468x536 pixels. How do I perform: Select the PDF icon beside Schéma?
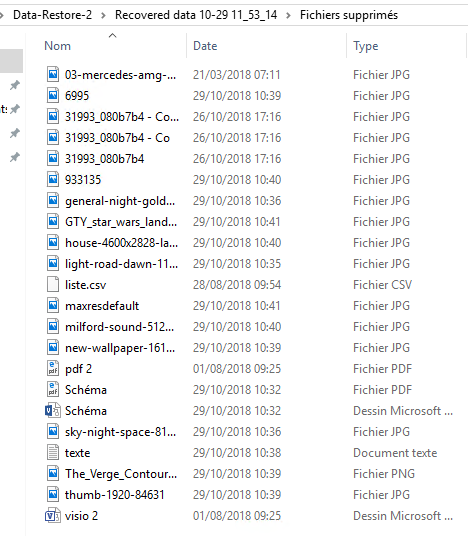tap(53, 389)
